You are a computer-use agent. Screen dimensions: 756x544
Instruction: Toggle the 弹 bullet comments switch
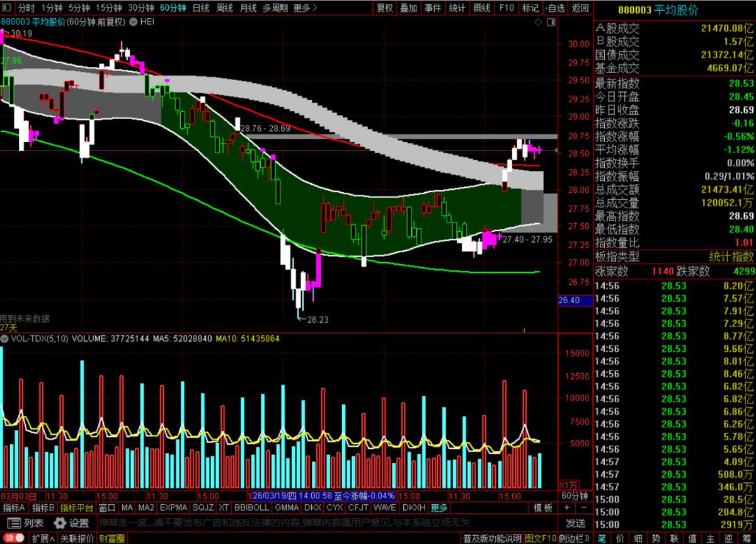[x=13, y=538]
